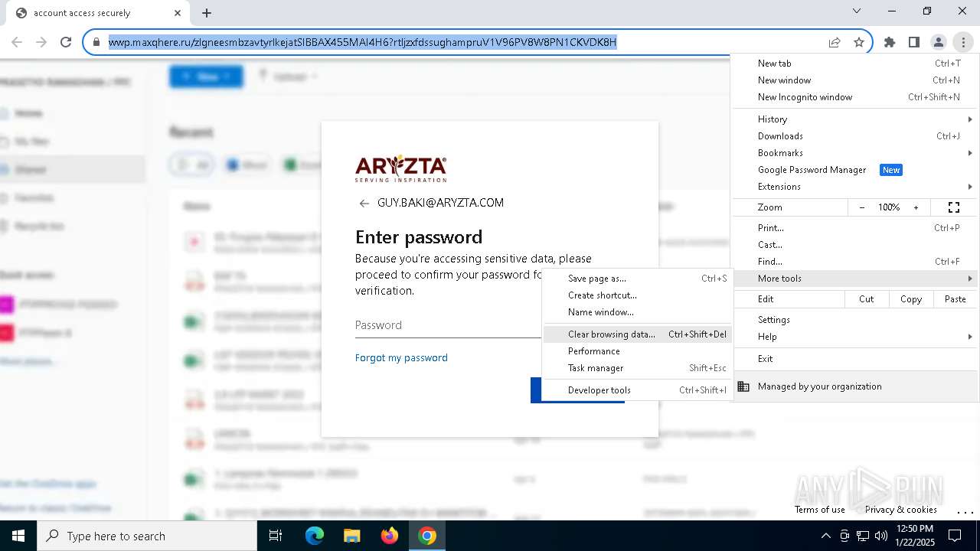Click the taskbar 'Type here to search' box
This screenshot has height=551, width=980.
tap(147, 536)
